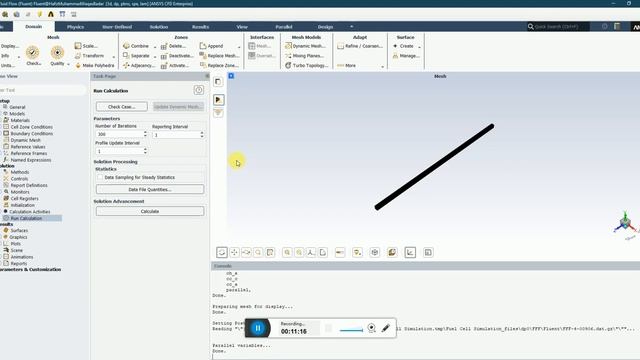
Task: Click Replace Mesh
Action: (x=219, y=56)
